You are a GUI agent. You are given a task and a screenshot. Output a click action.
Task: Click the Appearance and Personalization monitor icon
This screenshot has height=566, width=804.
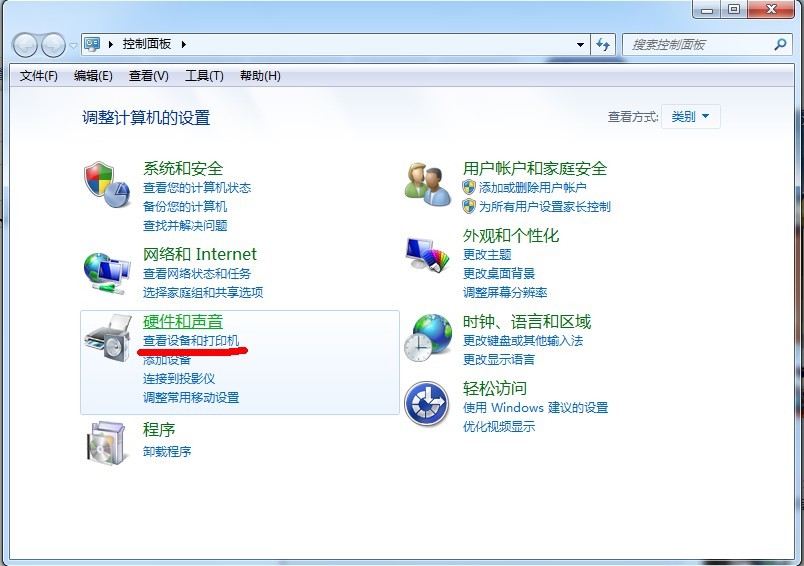coord(428,254)
